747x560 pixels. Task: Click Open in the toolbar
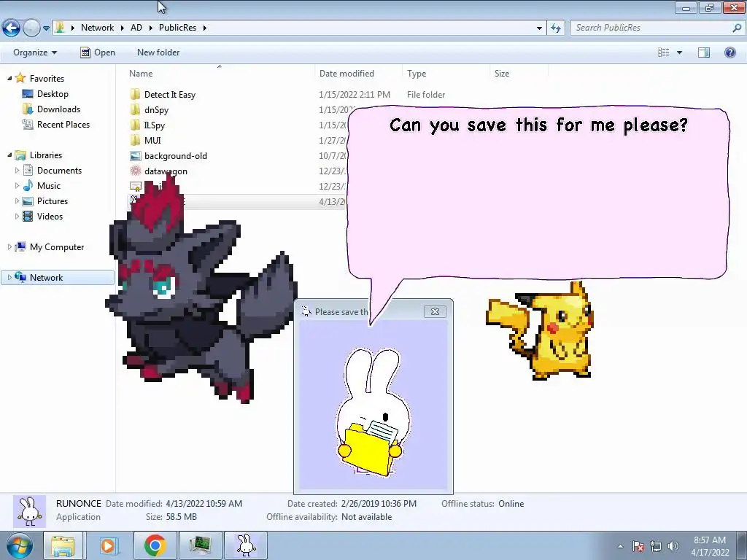tap(98, 52)
